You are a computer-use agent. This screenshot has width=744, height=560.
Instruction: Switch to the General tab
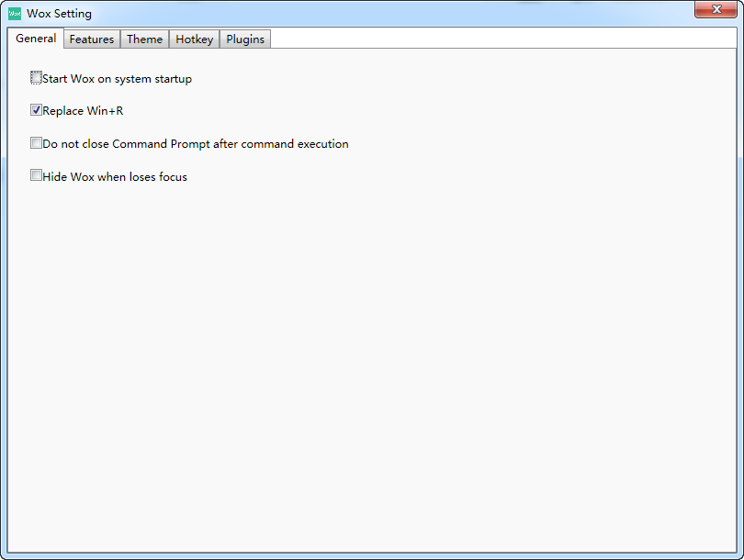click(36, 38)
